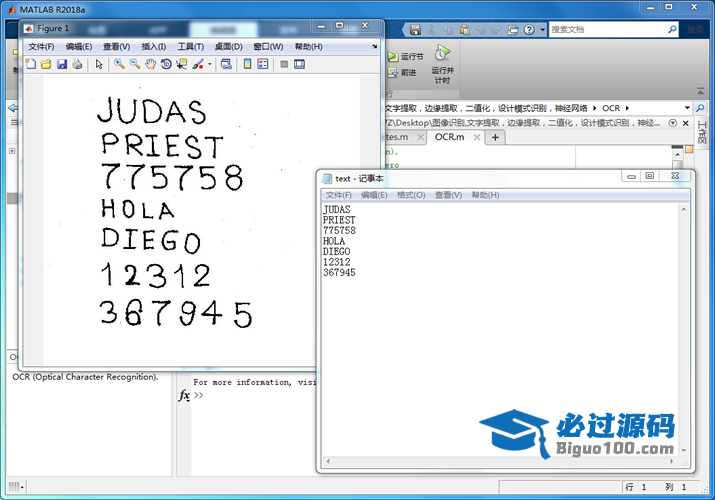Dock Figure 1 using the small arrow
Image resolution: width=715 pixels, height=500 pixels.
(374, 46)
